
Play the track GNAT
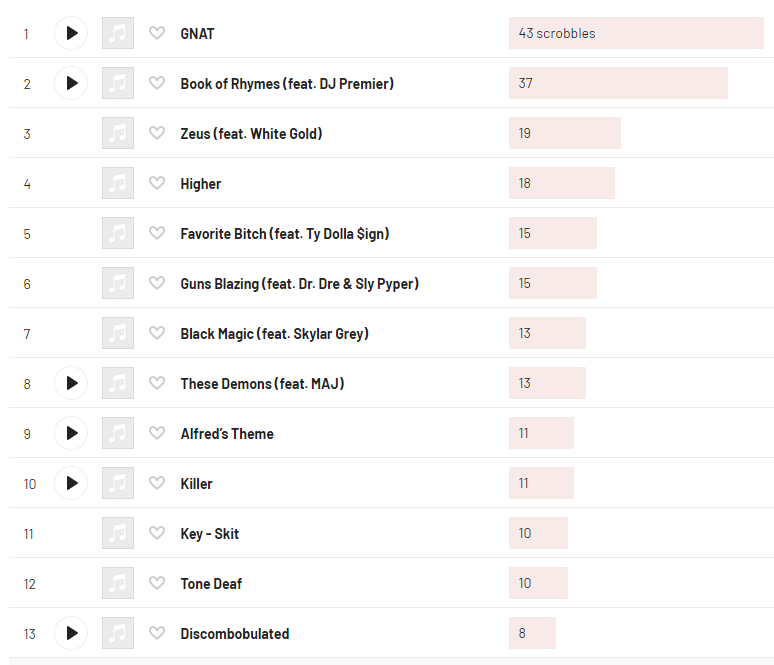[71, 33]
